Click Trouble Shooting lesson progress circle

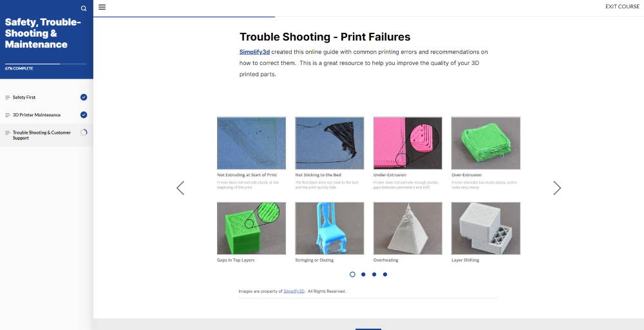tap(84, 133)
